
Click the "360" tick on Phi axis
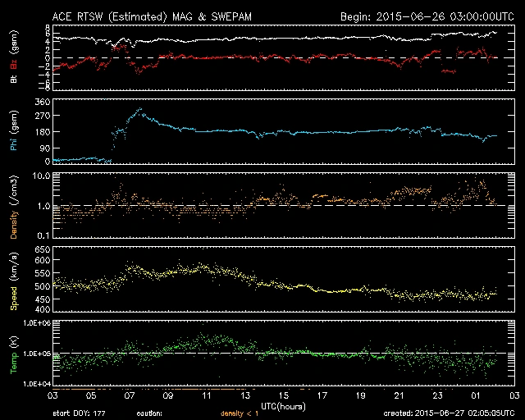coord(43,102)
